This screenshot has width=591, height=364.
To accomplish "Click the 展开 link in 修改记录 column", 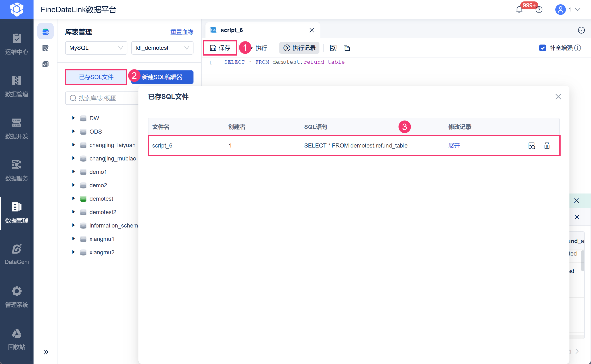I will pos(454,146).
